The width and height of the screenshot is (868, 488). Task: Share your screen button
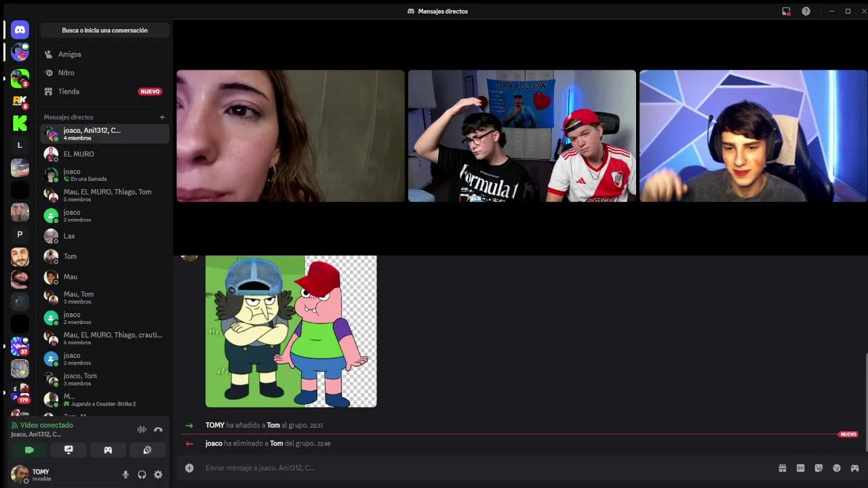tap(68, 450)
